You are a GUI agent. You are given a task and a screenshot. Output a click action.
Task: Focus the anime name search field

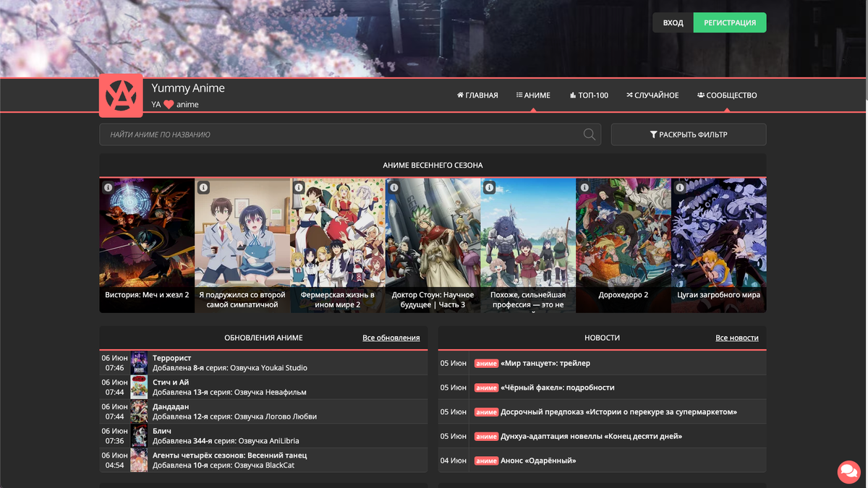(x=350, y=134)
